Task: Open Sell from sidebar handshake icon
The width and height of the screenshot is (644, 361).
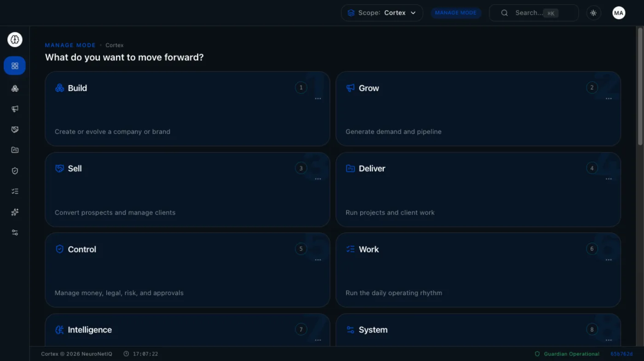Action: point(15,129)
